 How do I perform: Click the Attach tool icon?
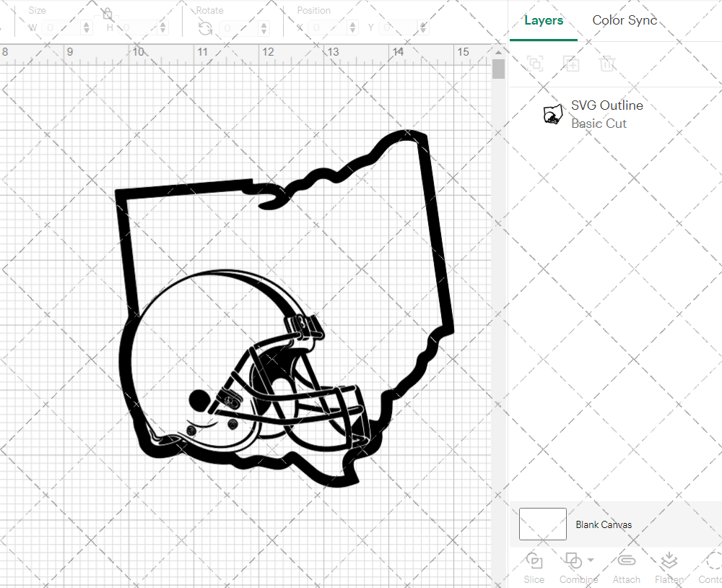click(x=626, y=562)
